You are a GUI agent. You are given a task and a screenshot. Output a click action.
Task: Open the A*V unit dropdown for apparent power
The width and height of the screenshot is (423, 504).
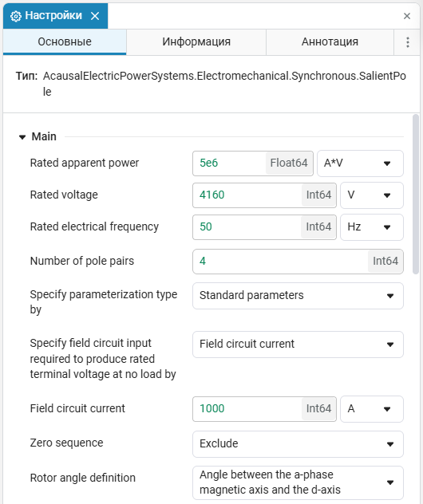tap(360, 163)
